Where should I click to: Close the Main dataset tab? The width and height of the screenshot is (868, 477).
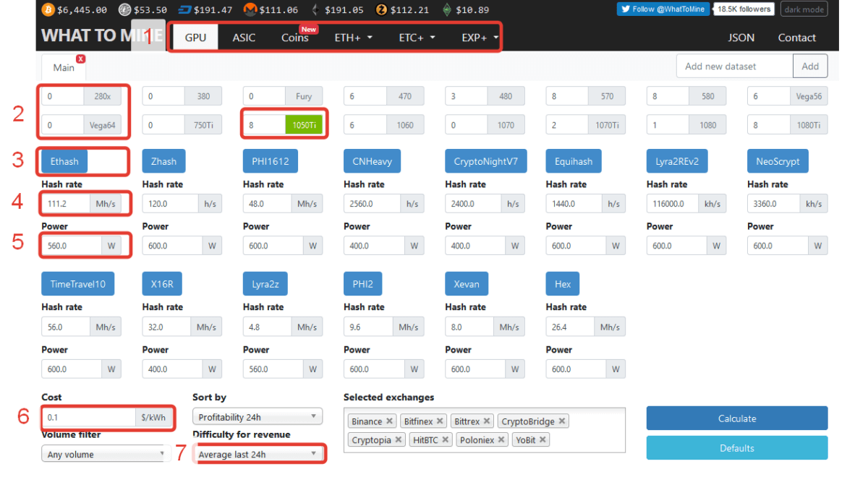coord(81,59)
